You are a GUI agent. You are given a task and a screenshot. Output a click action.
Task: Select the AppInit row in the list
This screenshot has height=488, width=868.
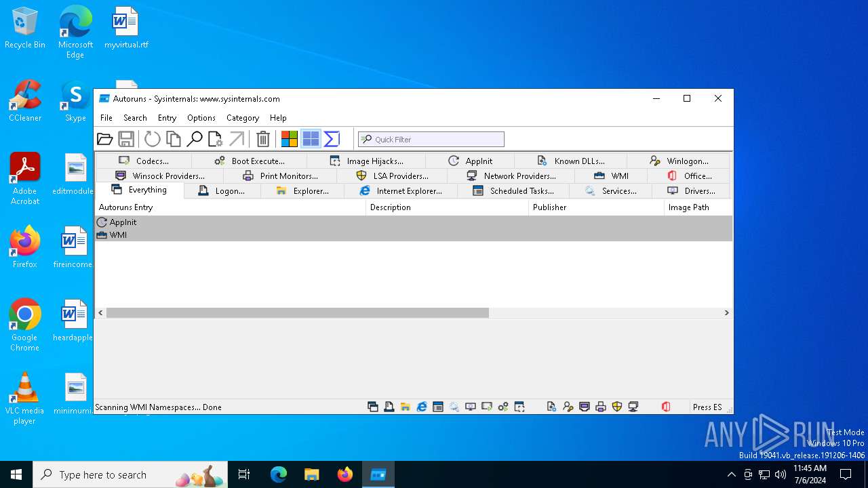[414, 222]
